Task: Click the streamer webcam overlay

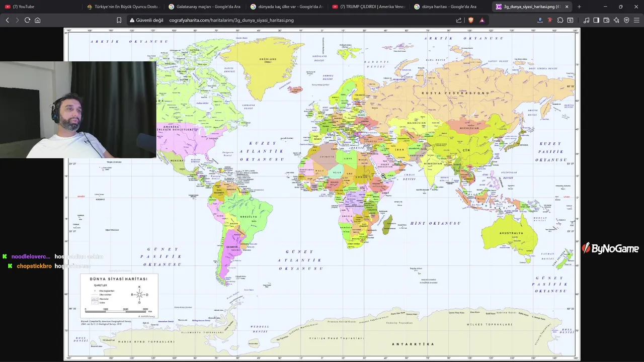Action: click(78, 110)
